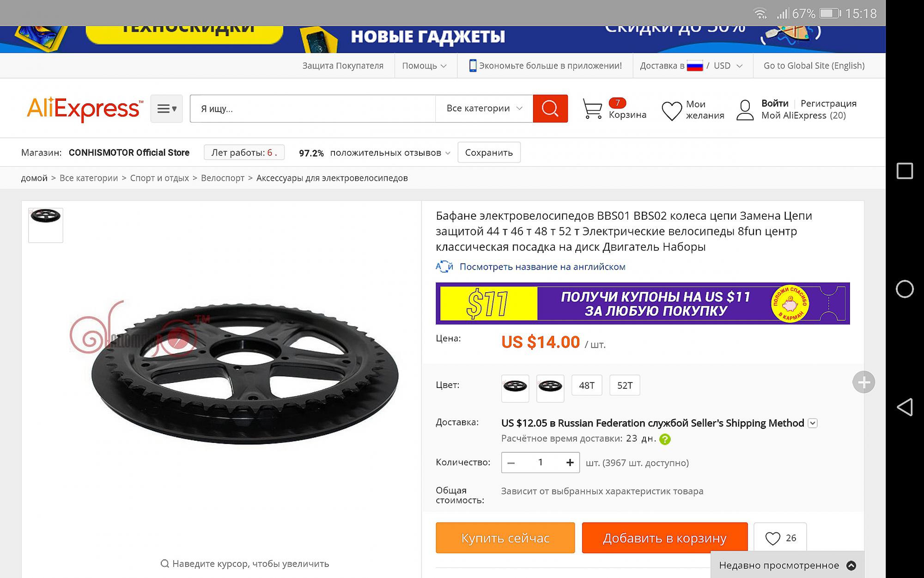Viewport: 924px width, 578px height.
Task: Open the wishlist heart icon in header
Action: (671, 111)
